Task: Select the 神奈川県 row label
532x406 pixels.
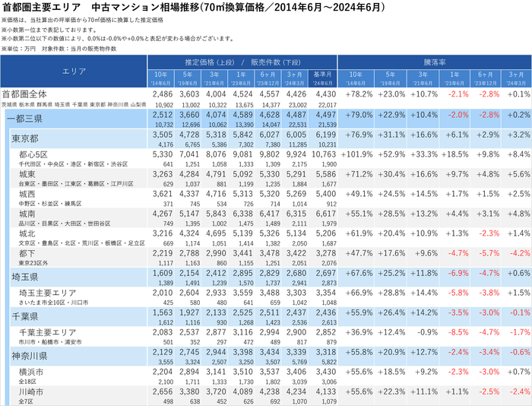Action: [29, 356]
